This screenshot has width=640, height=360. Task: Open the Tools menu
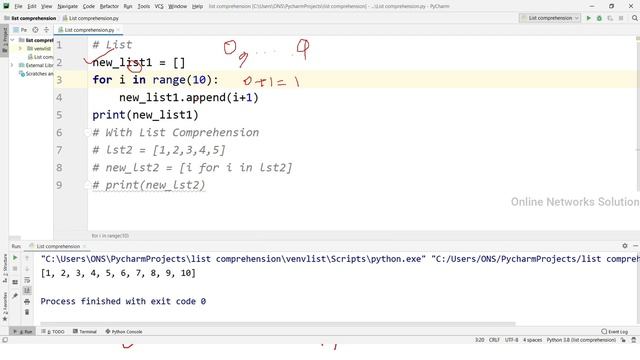[x=143, y=6]
